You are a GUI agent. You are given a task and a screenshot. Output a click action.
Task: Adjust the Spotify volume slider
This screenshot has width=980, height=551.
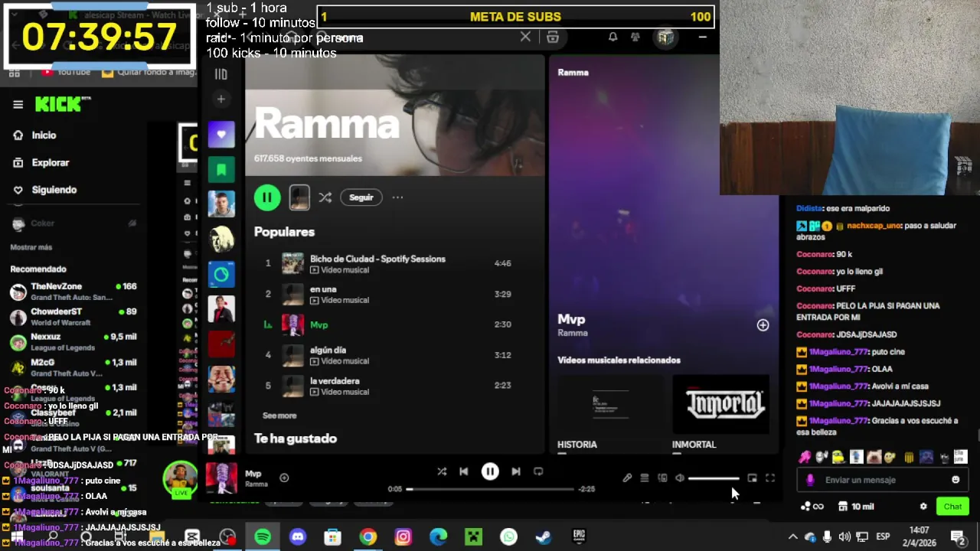pos(714,478)
